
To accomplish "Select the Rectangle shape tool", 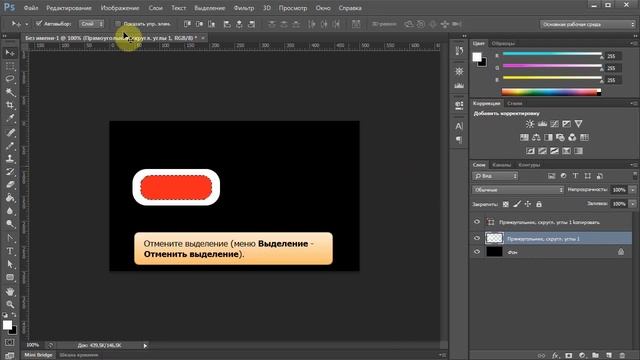I will point(10,278).
